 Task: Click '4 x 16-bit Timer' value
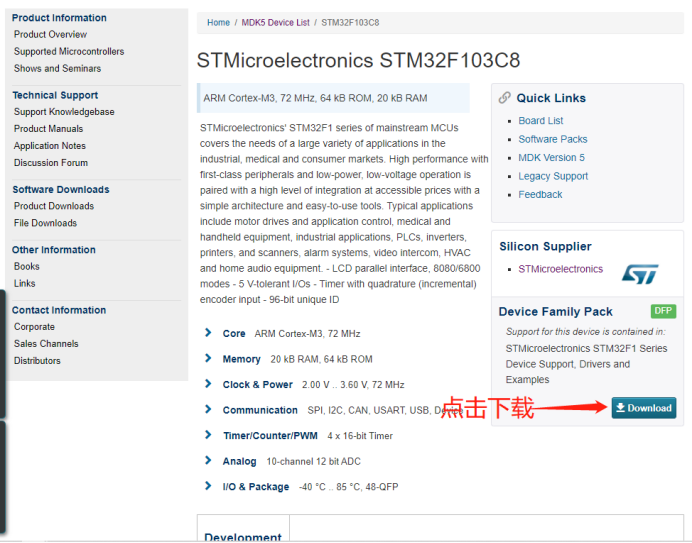360,436
